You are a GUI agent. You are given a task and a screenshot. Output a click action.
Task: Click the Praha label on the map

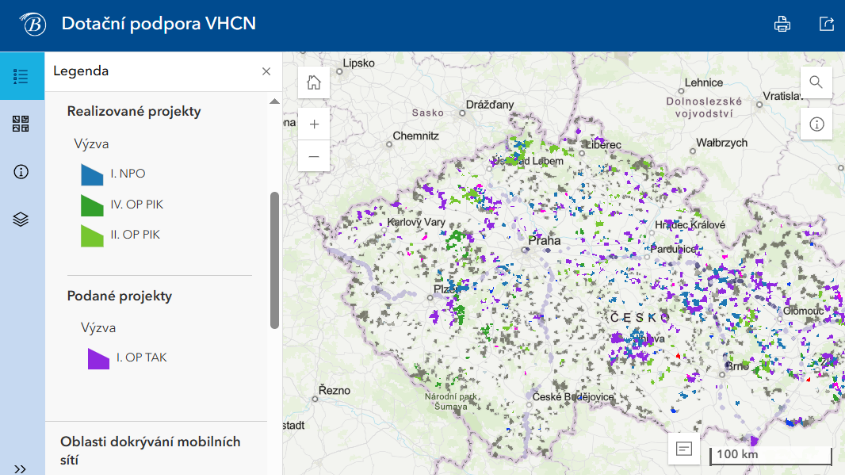pyautogui.click(x=544, y=241)
